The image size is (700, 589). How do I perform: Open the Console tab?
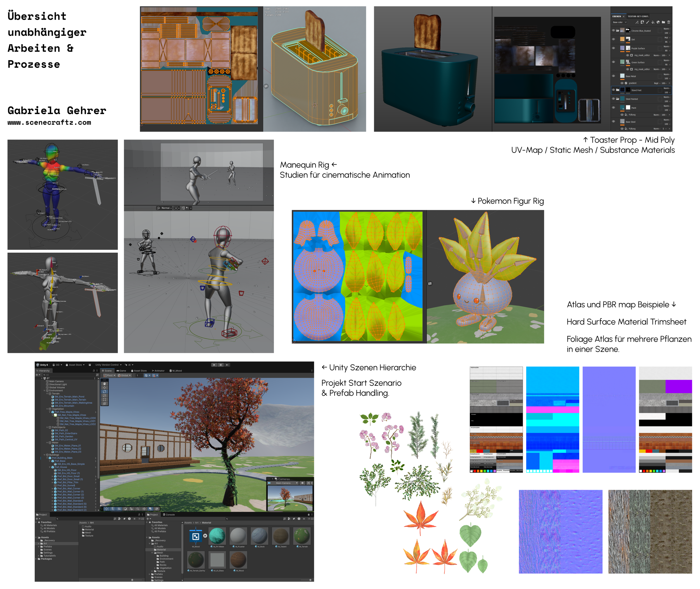tap(169, 514)
